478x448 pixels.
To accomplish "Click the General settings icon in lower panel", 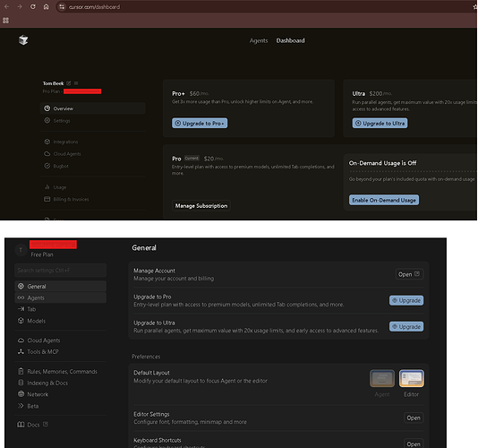I will click(21, 286).
